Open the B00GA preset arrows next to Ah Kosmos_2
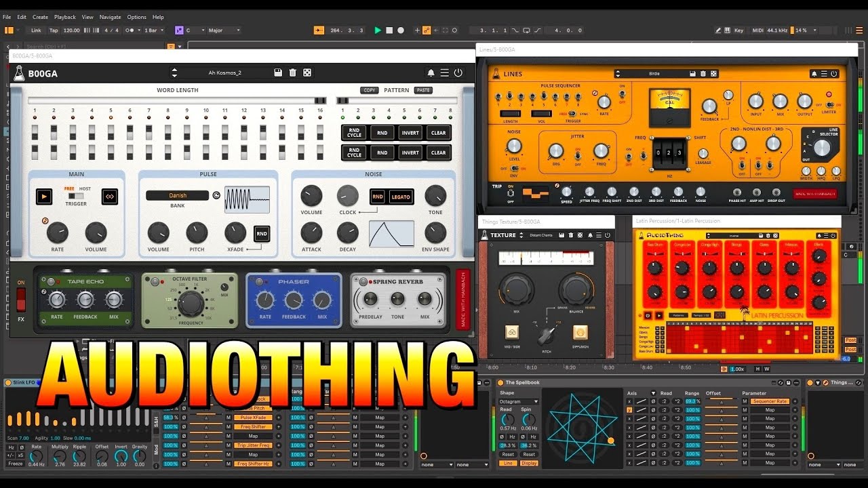 pyautogui.click(x=174, y=73)
